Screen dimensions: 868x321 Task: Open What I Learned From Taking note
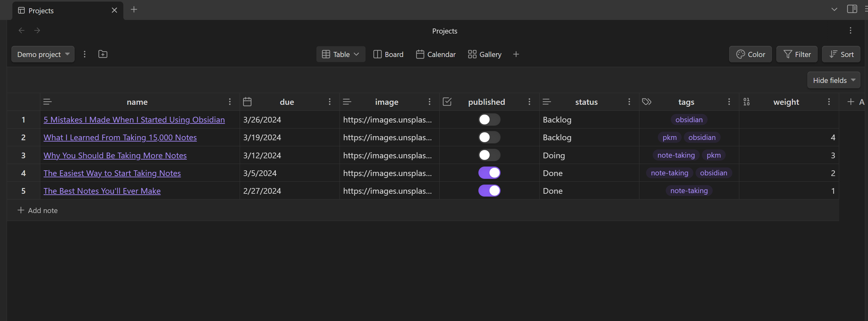coord(120,137)
